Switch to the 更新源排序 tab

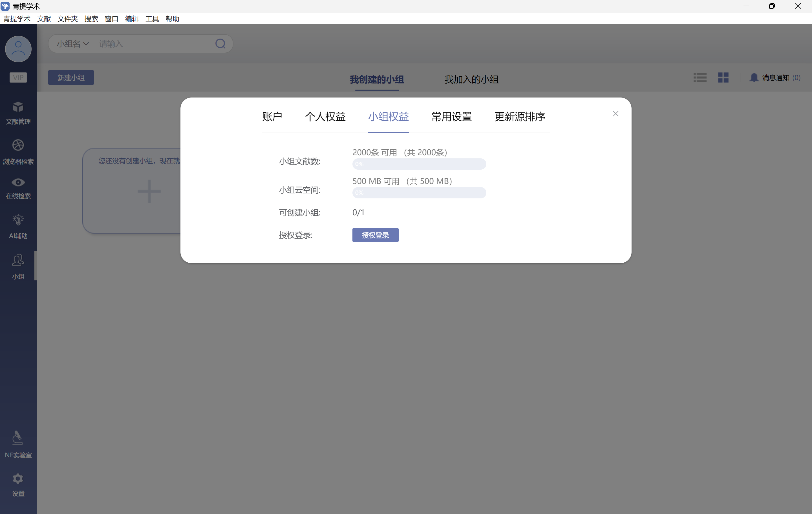coord(520,117)
